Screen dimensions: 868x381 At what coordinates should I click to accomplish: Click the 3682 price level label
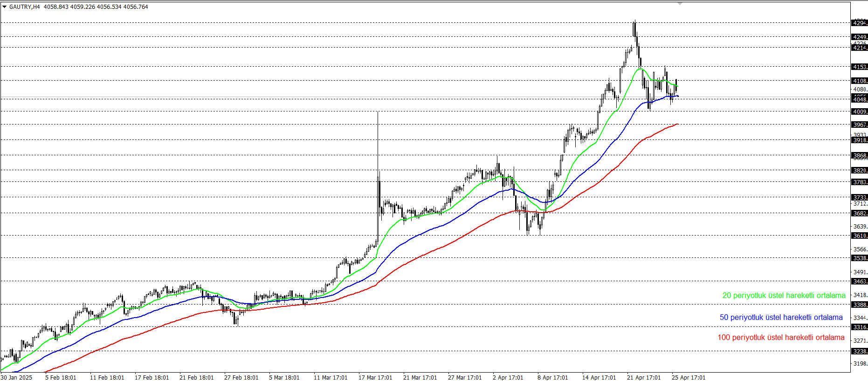[x=860, y=214]
